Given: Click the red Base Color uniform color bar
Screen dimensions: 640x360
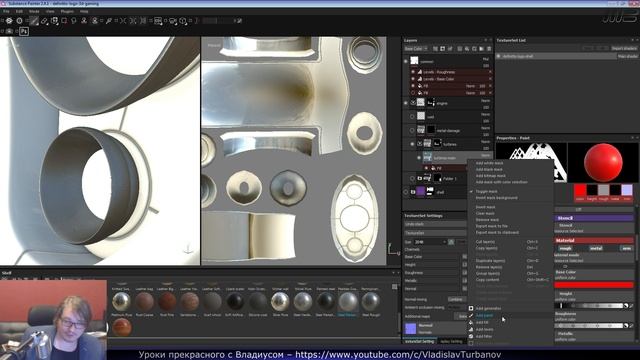Looking at the screenshot, I should [x=594, y=285].
